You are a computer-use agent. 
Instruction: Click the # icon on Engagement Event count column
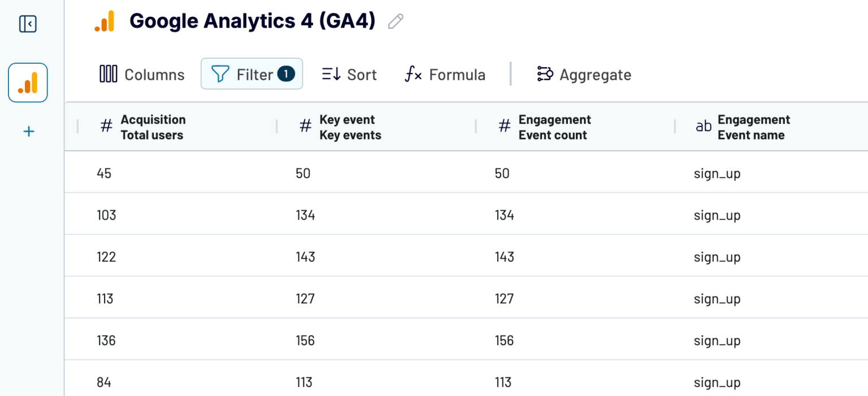505,127
